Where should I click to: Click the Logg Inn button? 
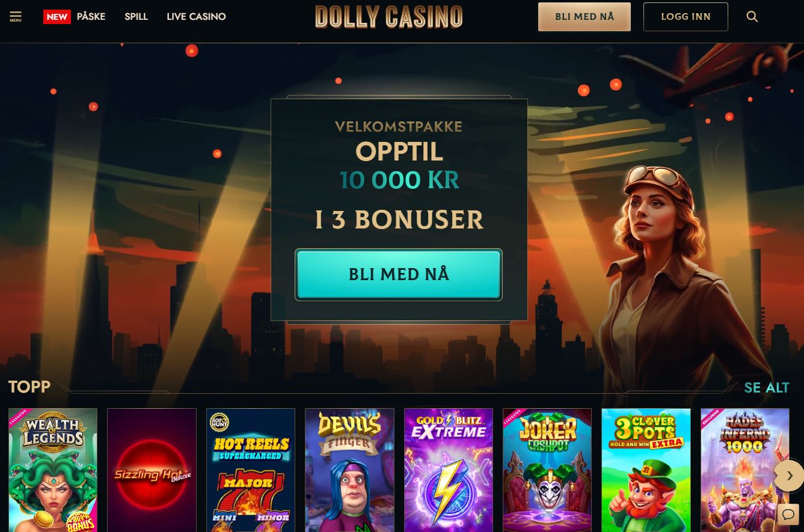686,17
